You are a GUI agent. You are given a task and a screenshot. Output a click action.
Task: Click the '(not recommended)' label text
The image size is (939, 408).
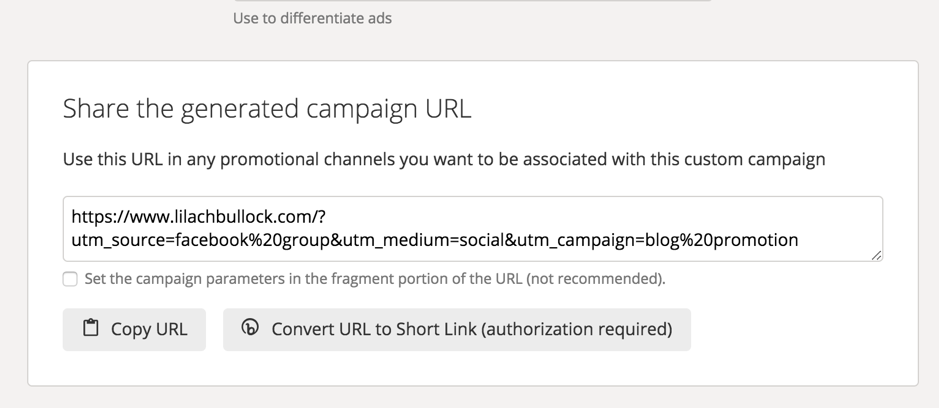[x=596, y=279]
